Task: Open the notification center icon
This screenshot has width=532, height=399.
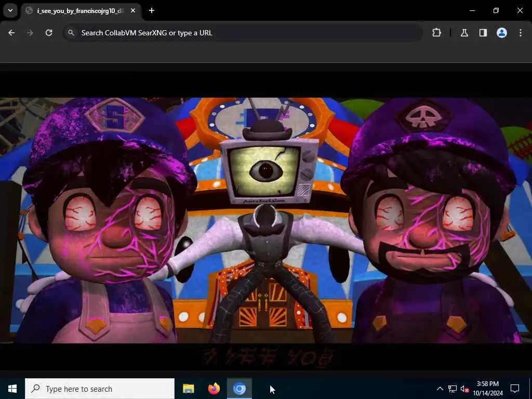Action: tap(515, 389)
